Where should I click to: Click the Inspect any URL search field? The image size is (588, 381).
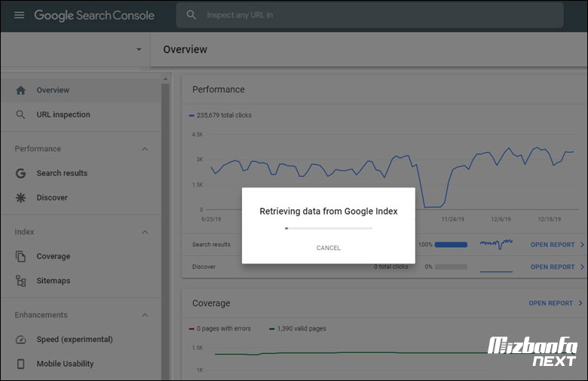click(x=369, y=15)
